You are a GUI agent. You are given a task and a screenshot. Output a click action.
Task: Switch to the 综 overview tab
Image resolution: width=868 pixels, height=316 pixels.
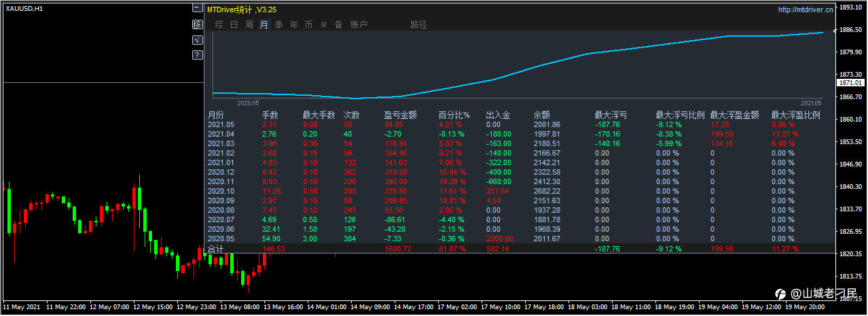click(219, 24)
